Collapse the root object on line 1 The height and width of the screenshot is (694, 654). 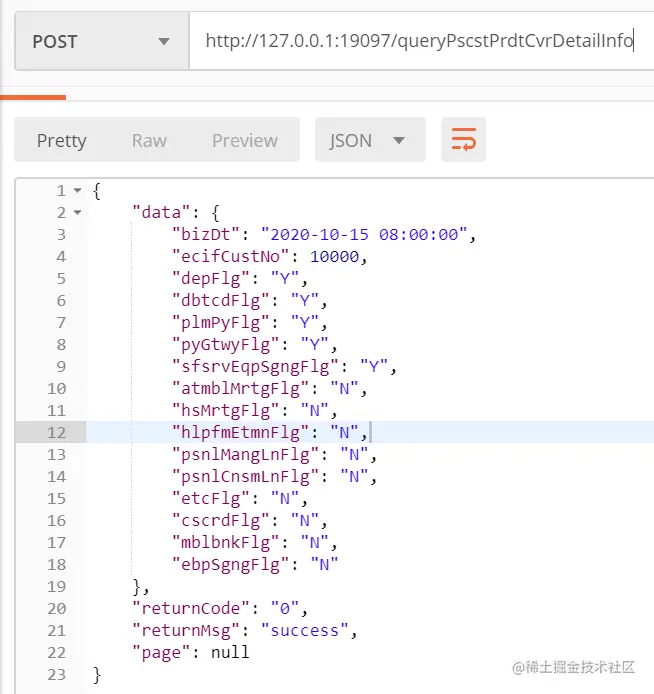click(77, 191)
